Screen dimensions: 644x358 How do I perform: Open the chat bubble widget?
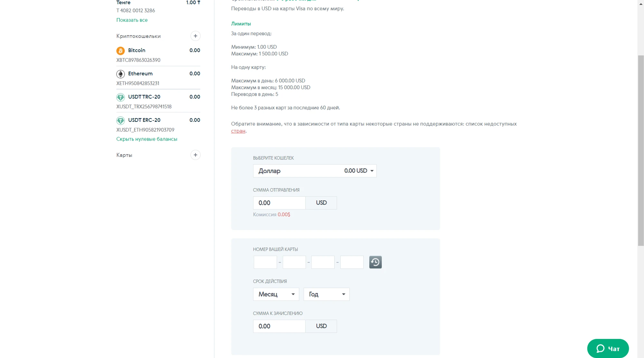point(608,348)
